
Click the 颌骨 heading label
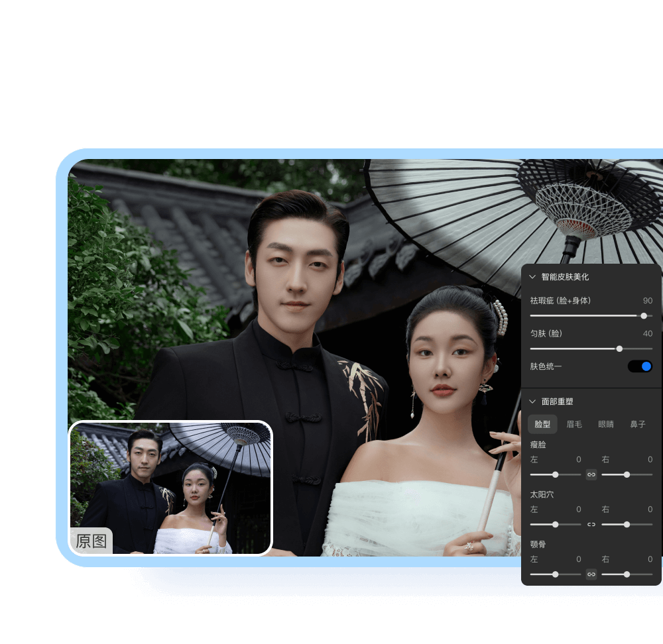[x=538, y=544]
